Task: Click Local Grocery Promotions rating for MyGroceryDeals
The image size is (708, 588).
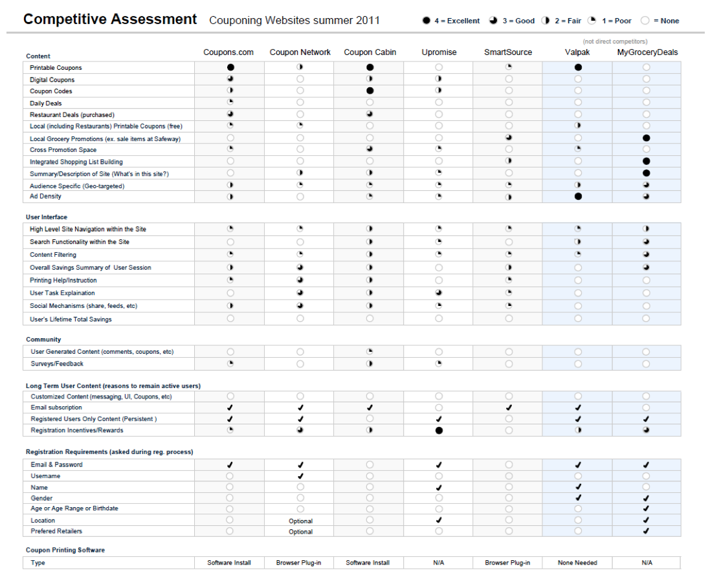Action: (646, 138)
